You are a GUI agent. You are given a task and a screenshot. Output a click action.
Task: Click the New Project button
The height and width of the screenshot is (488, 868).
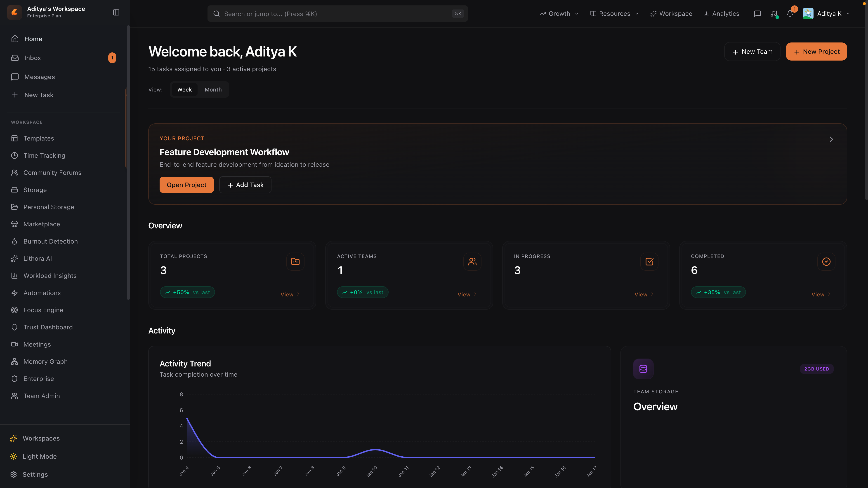(x=816, y=52)
